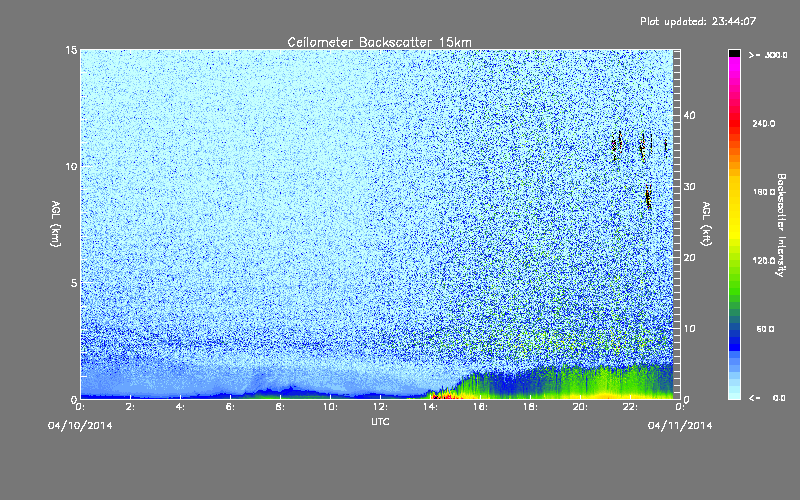Click the start date 04/10/2014 label
800x500 pixels.
[80, 426]
